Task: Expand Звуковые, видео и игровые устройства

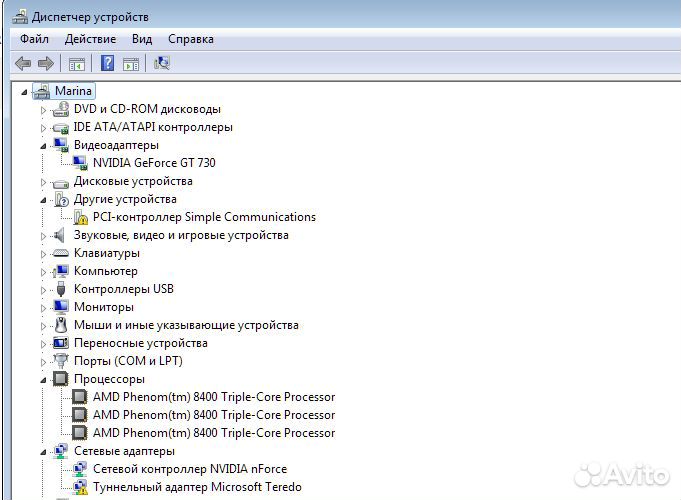Action: pos(43,236)
